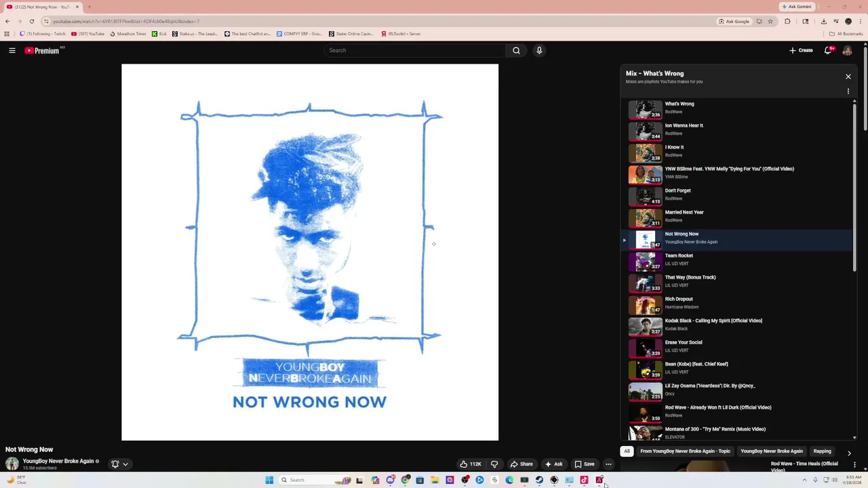The image size is (868, 488).
Task: Play Don't Forget by RodWave
Action: [x=737, y=196]
